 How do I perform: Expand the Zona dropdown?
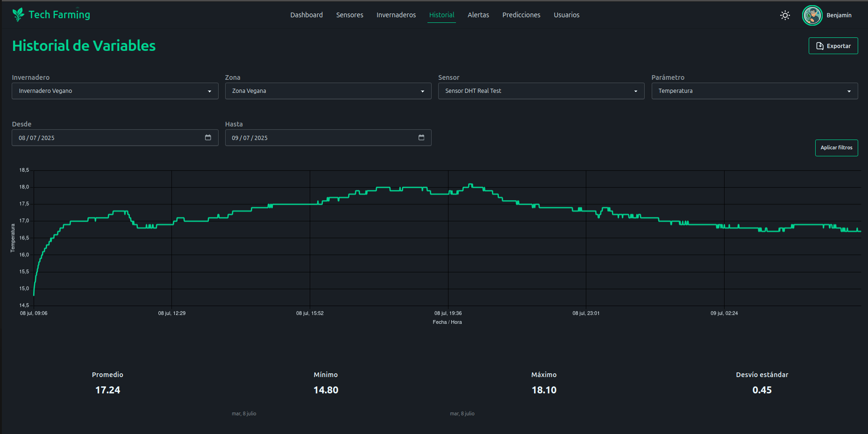point(328,91)
